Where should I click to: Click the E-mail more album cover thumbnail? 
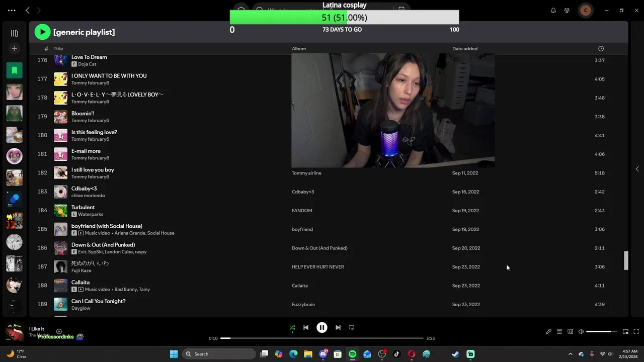[60, 154]
